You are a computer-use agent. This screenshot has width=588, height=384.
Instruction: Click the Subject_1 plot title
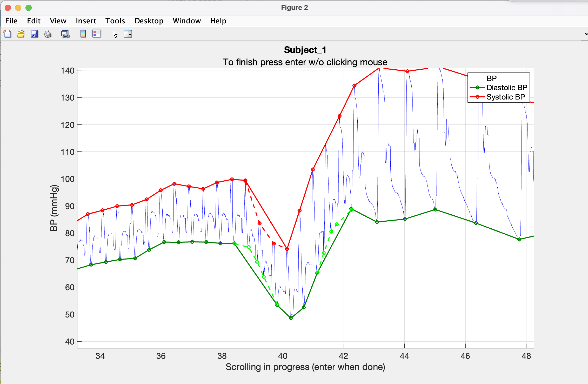(x=305, y=50)
